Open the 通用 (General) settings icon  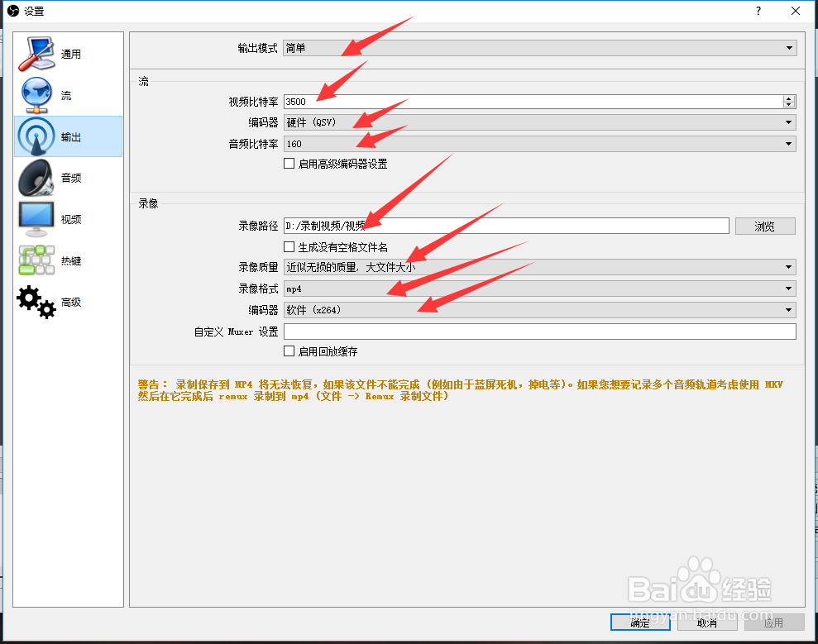[36, 54]
